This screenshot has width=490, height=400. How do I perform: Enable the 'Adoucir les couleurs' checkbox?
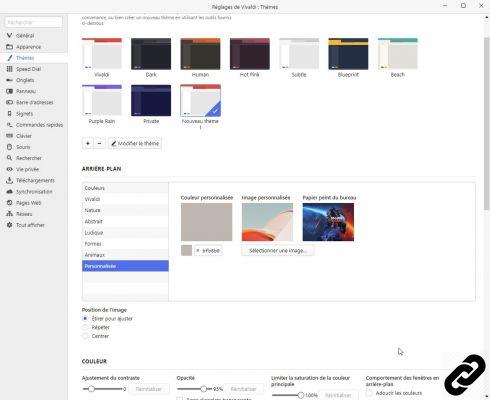(369, 393)
